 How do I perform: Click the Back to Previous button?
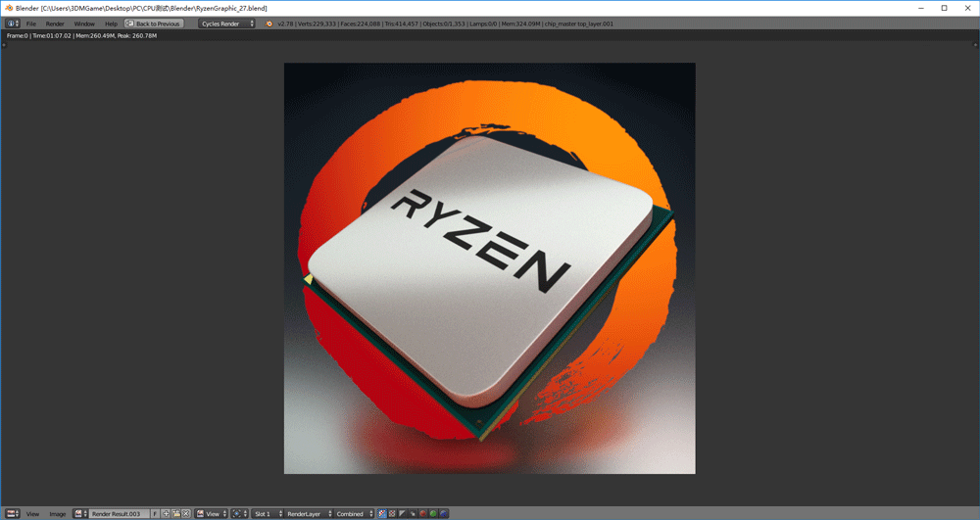(153, 24)
